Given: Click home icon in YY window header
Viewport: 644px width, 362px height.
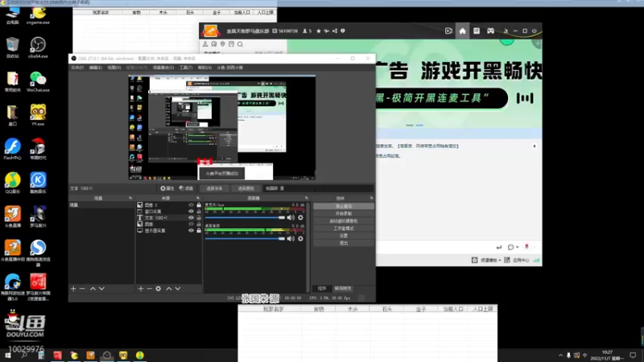Looking at the screenshot, I should click(x=462, y=31).
